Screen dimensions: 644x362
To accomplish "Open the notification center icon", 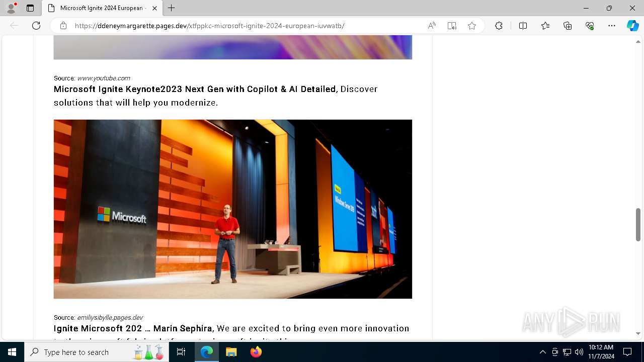I will coord(627,352).
